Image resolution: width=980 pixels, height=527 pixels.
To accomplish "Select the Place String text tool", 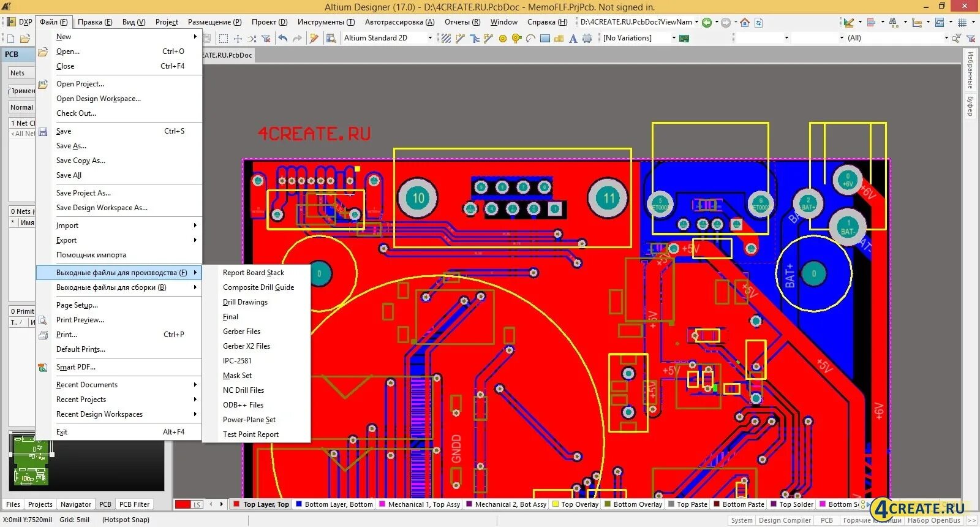I will coord(573,38).
